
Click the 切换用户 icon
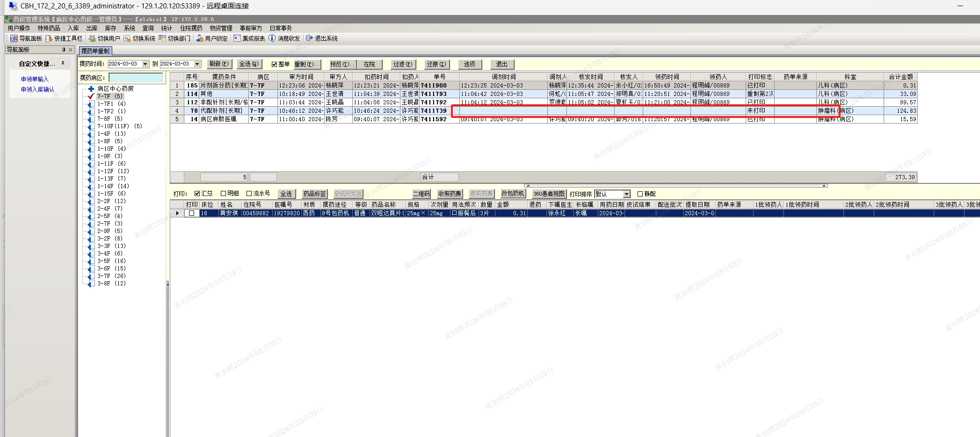pos(92,38)
